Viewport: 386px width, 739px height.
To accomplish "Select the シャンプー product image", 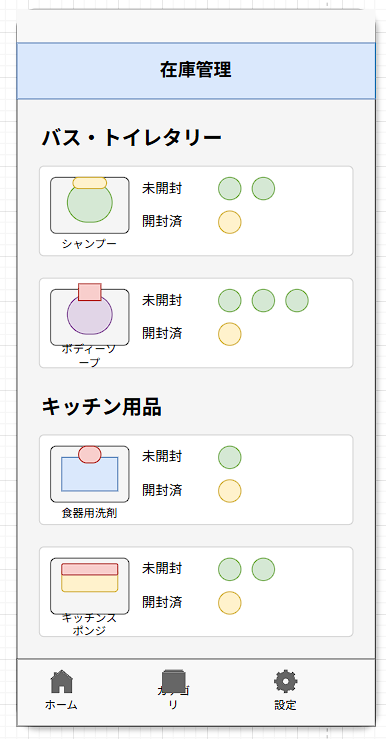I will (x=90, y=205).
